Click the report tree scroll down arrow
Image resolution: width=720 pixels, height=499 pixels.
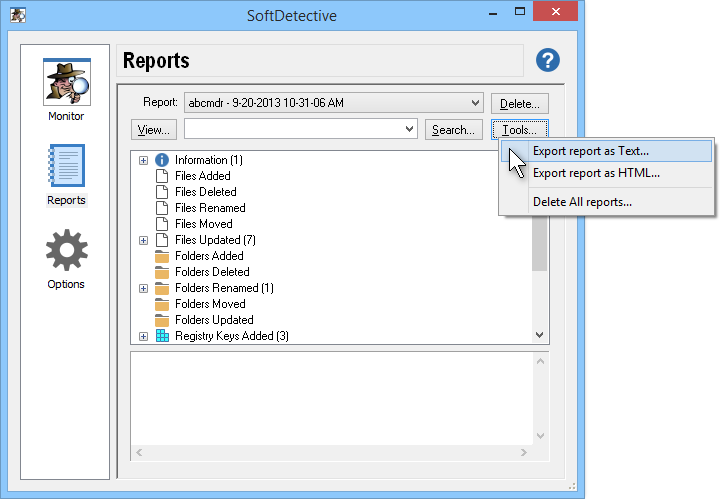click(x=540, y=335)
